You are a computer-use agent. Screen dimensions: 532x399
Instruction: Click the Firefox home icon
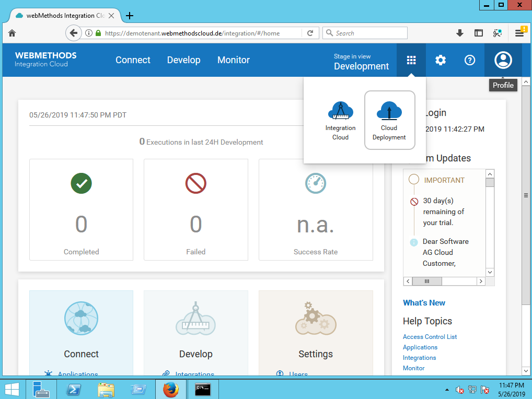[x=12, y=33]
